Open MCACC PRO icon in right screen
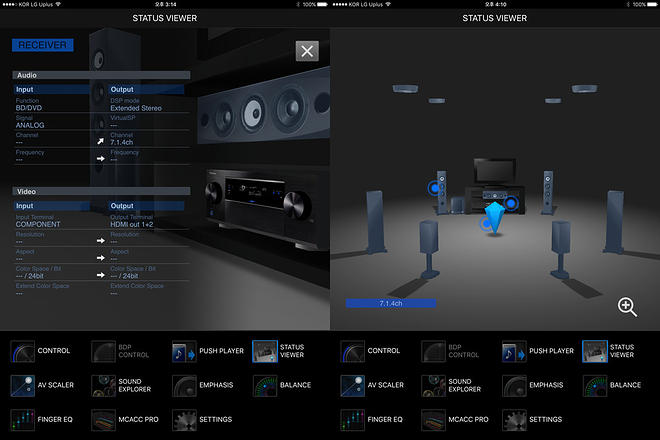This screenshot has width=660, height=440. [434, 420]
